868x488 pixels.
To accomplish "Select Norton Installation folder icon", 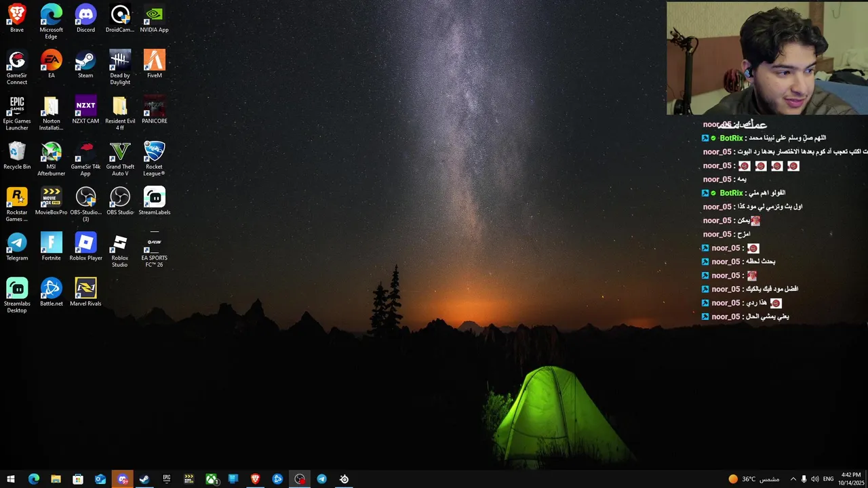I will tap(51, 113).
